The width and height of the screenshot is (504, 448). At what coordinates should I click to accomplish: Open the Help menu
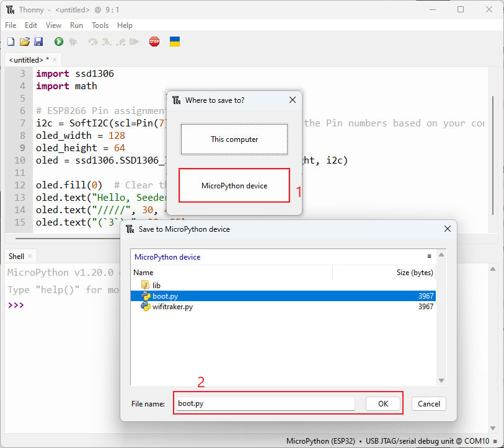125,25
